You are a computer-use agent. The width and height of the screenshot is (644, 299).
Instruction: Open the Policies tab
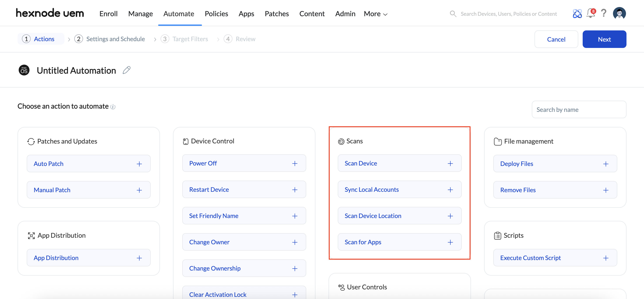tap(216, 14)
